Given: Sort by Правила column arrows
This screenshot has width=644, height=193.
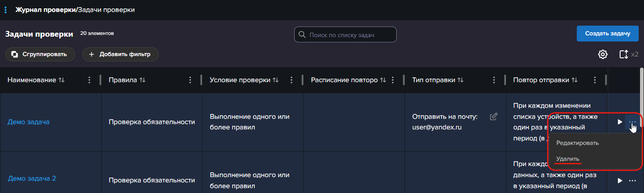Looking at the screenshot, I should tap(142, 80).
